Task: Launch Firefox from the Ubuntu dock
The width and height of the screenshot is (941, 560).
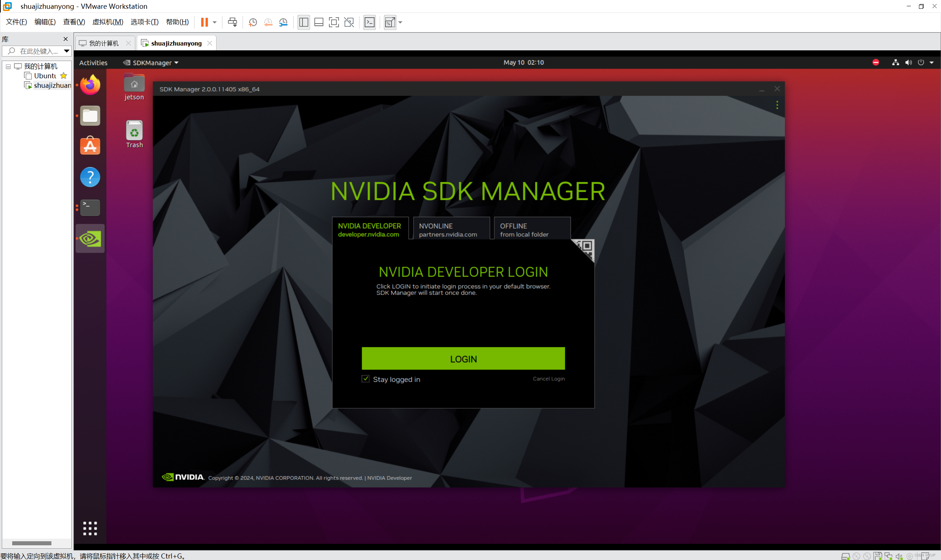Action: point(90,85)
